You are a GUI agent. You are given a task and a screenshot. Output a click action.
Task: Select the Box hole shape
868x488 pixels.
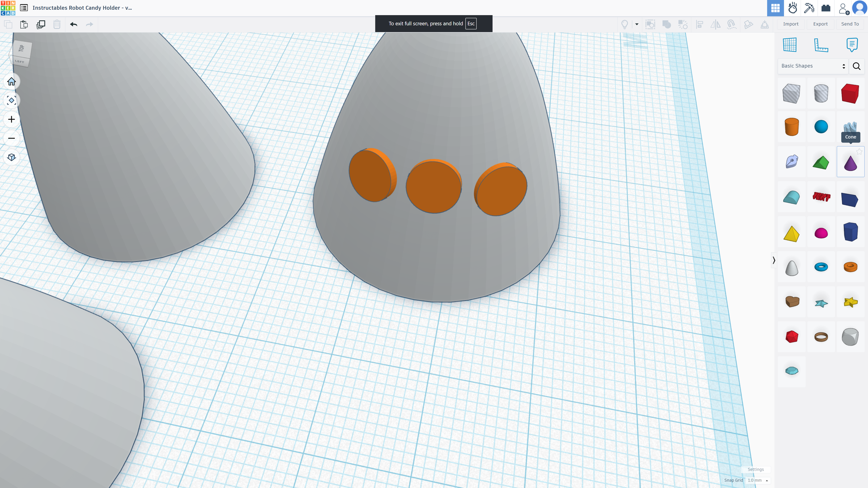click(x=791, y=93)
